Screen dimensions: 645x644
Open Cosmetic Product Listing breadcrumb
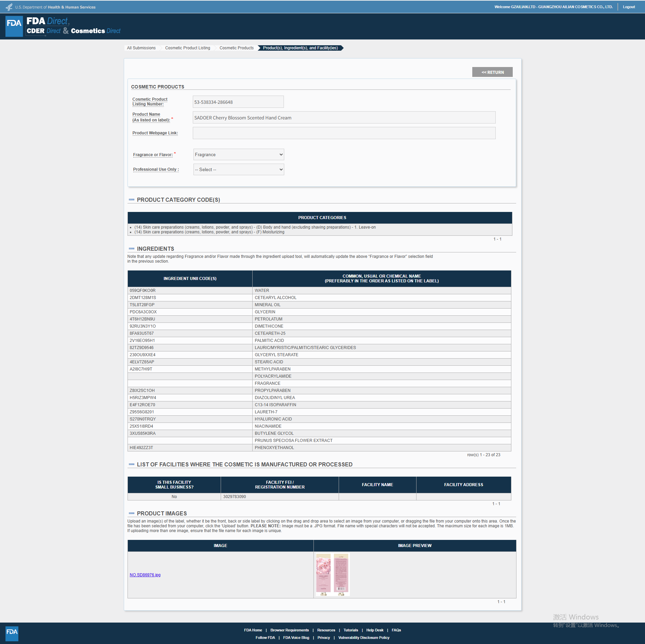187,48
